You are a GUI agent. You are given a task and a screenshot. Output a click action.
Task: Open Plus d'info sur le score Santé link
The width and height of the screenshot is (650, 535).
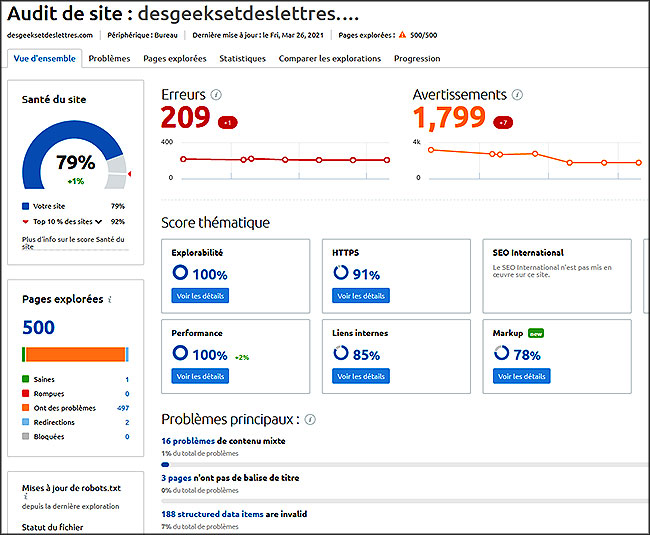pyautogui.click(x=73, y=243)
